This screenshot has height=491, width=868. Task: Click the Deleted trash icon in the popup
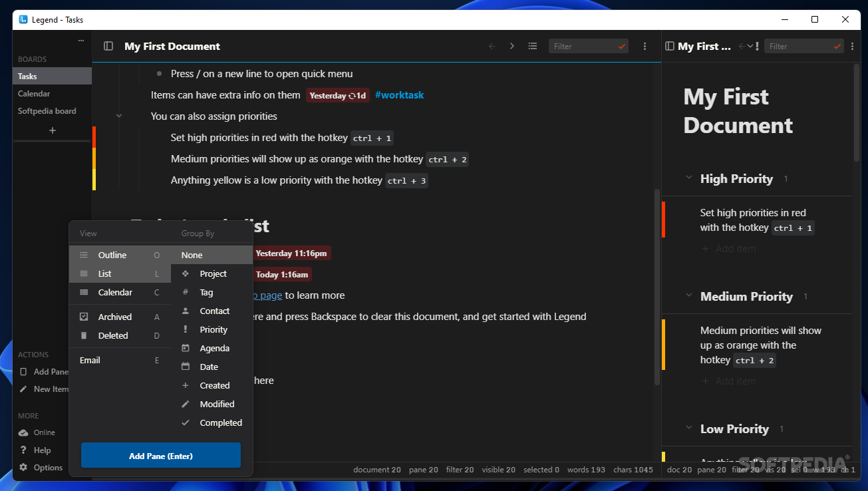pyautogui.click(x=84, y=335)
